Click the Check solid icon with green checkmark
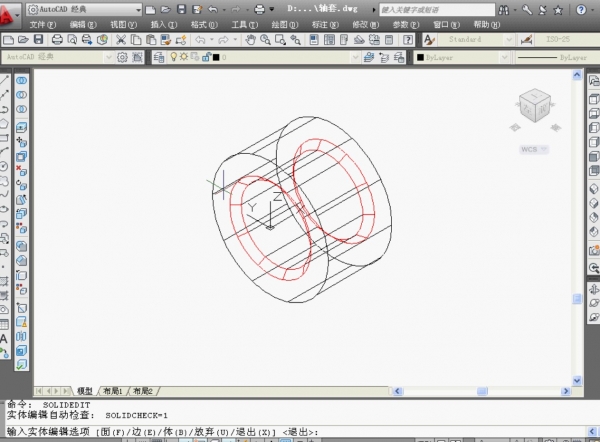Screen dimensions: 600x442 (x=21, y=365)
